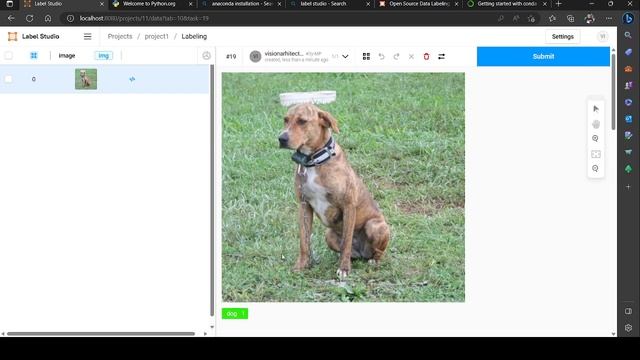The image size is (640, 360).
Task: Open the Edge profile avatar
Action: tap(589, 18)
